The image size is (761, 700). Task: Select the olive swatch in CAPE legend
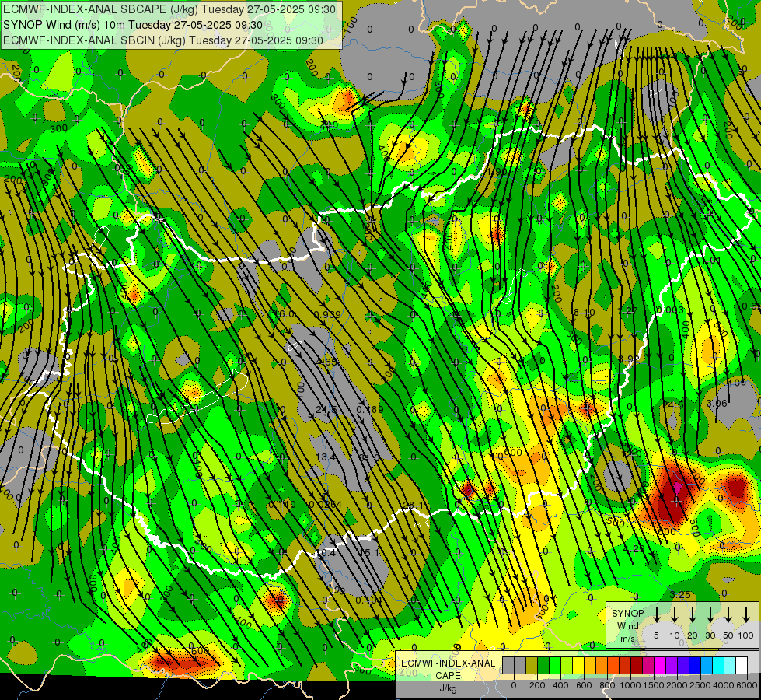click(532, 665)
